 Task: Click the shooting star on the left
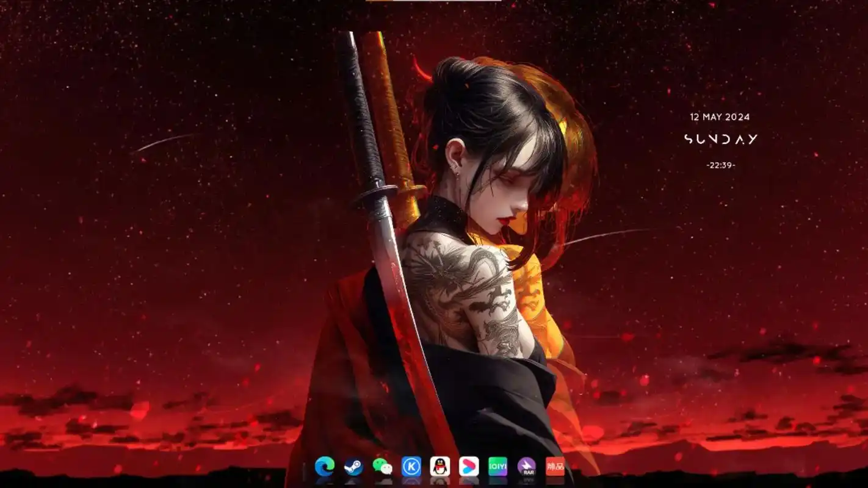point(164,143)
